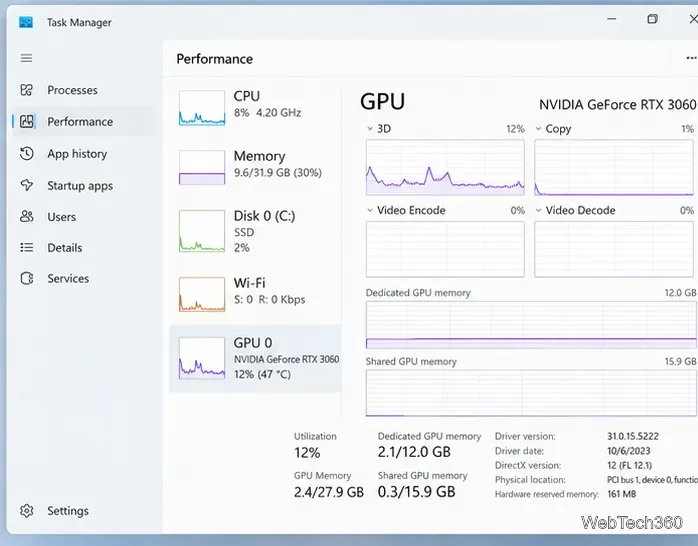The image size is (698, 546).
Task: Click the '2.1/12.0 GB' dedicated memory value
Action: [x=414, y=452]
